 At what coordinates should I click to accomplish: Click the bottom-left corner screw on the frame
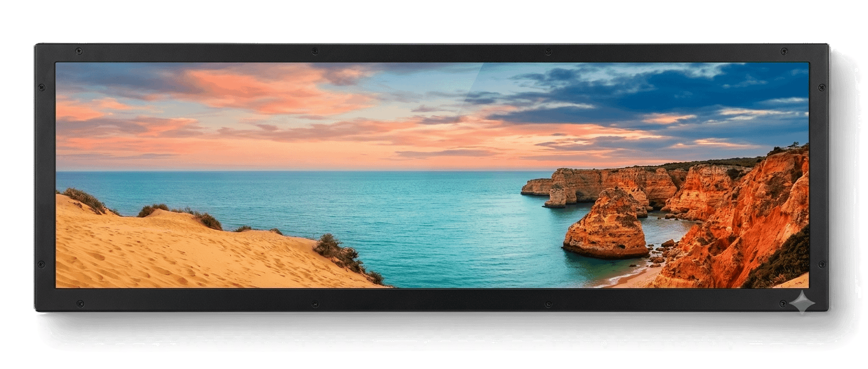(80, 304)
